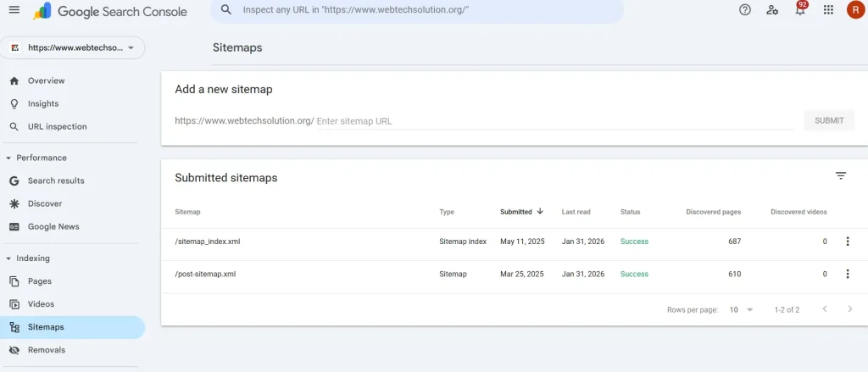
Task: Click the Sitemap index type cell
Action: 463,242
